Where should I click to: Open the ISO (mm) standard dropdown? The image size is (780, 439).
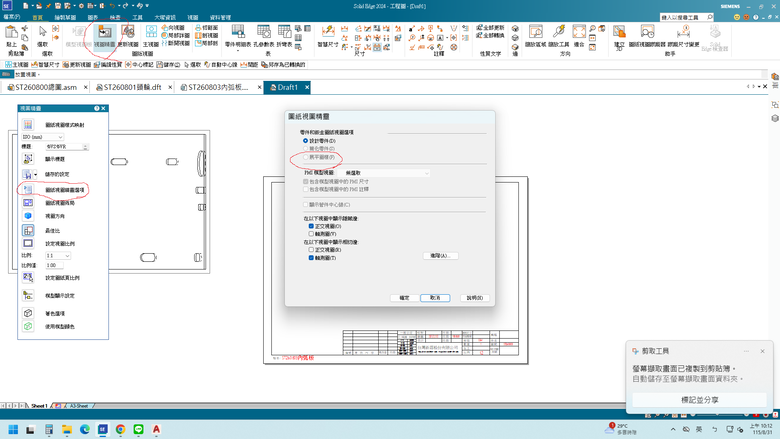click(x=43, y=137)
